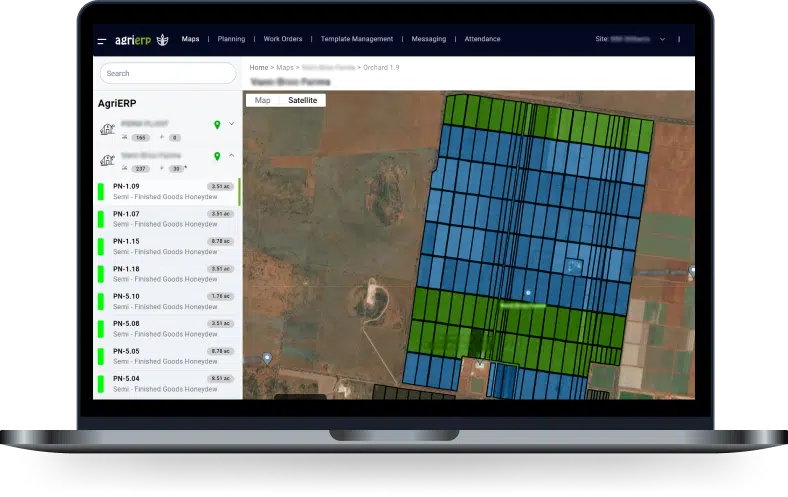Click the Home breadcrumb link
788x497 pixels.
(x=259, y=67)
